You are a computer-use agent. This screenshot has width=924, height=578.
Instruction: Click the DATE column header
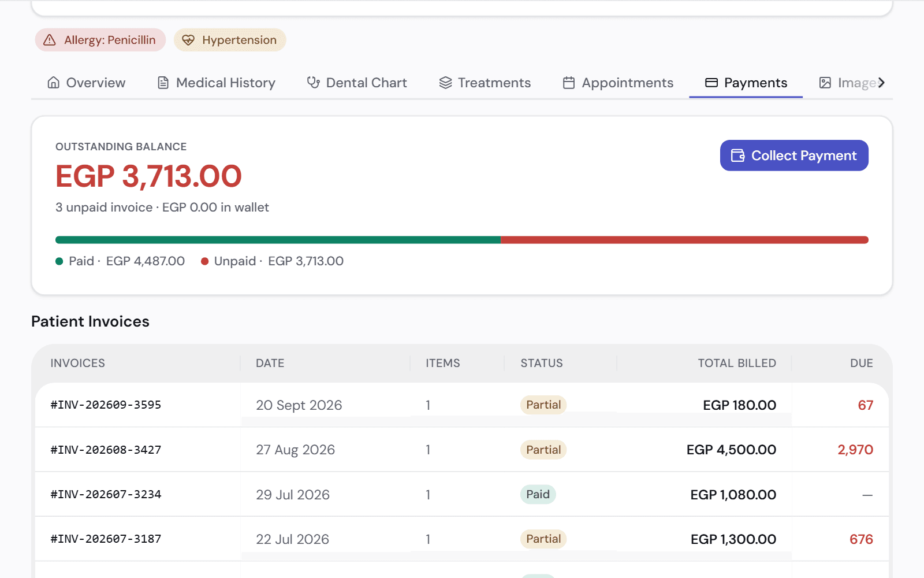tap(270, 363)
